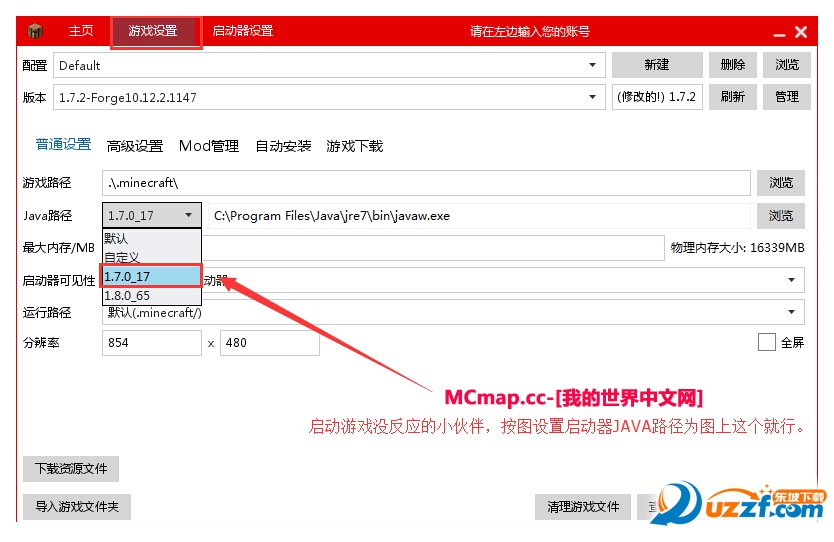The width and height of the screenshot is (834, 542).
Task: Open the 主页 home tab
Action: pos(81,31)
